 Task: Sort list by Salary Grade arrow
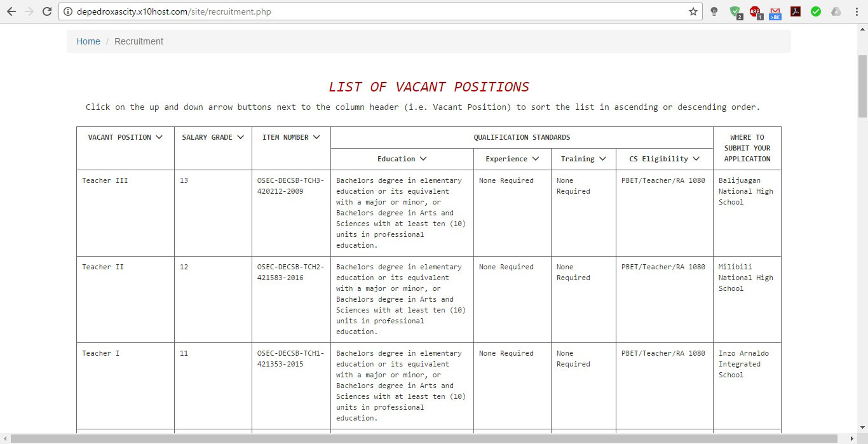[240, 137]
